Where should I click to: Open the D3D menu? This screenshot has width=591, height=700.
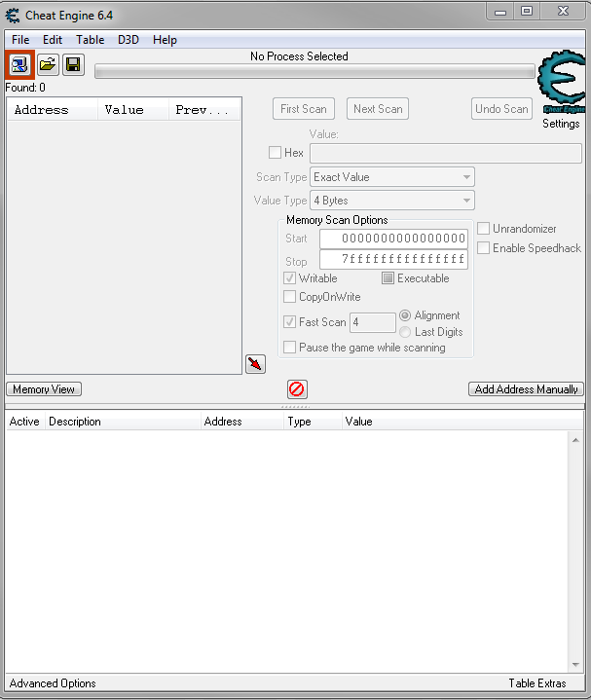click(129, 40)
